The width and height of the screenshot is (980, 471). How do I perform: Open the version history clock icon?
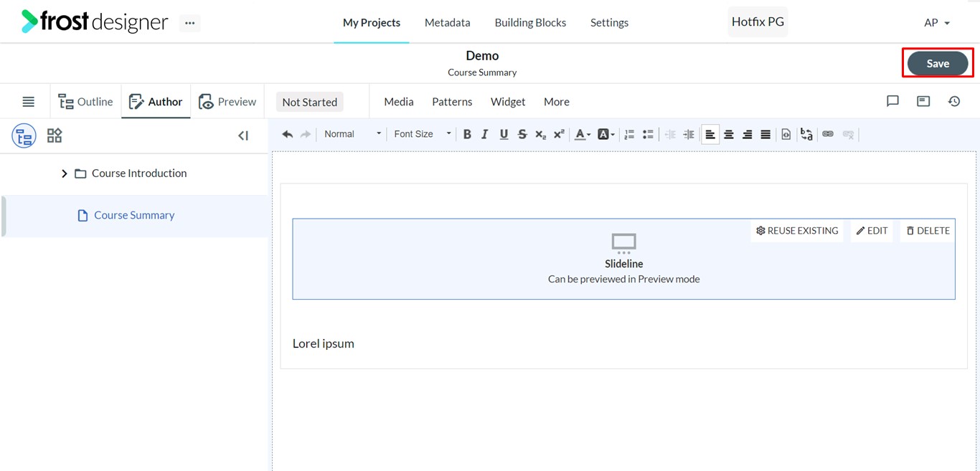pyautogui.click(x=954, y=102)
